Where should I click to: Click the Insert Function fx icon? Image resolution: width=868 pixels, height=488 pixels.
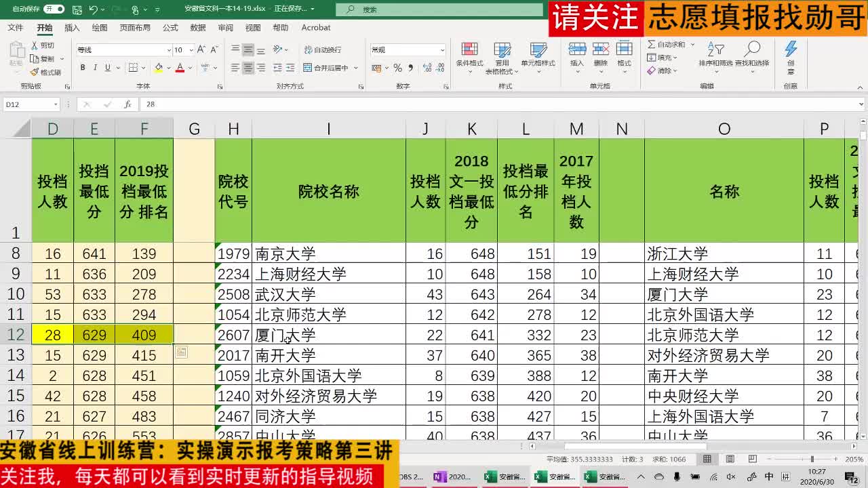point(127,104)
